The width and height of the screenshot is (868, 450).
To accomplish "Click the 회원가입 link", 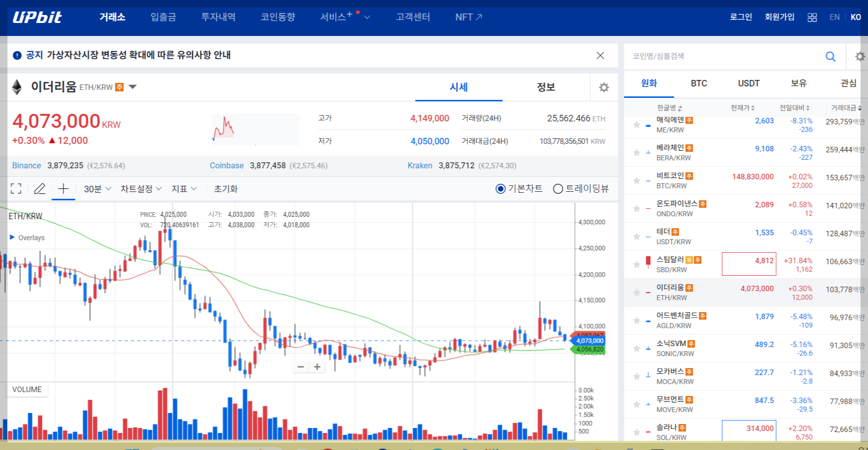I will (x=780, y=17).
